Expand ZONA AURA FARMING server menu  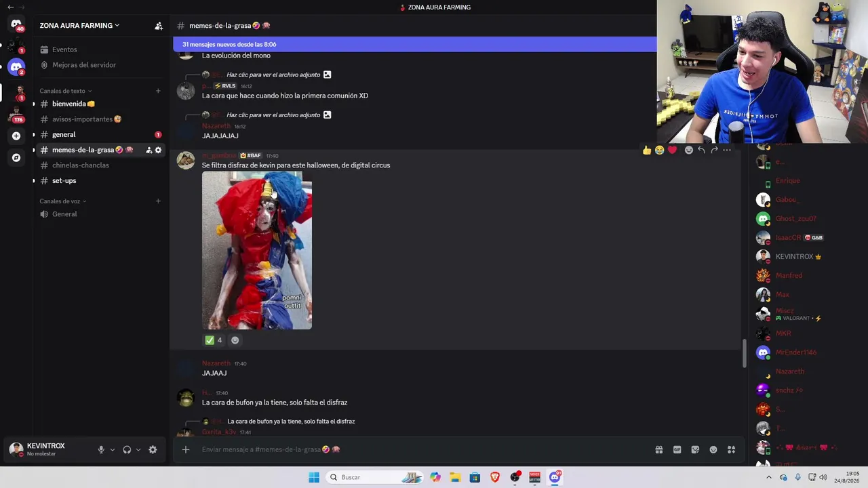pos(80,26)
